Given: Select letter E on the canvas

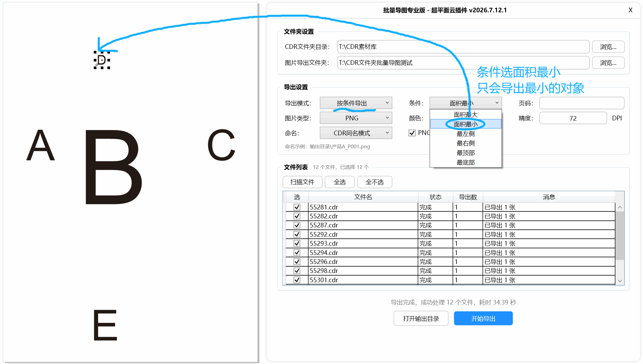Looking at the screenshot, I should [105, 325].
